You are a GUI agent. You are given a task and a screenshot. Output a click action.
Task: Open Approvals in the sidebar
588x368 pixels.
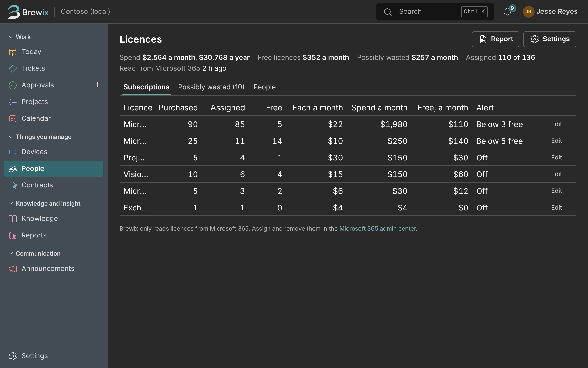(x=54, y=85)
